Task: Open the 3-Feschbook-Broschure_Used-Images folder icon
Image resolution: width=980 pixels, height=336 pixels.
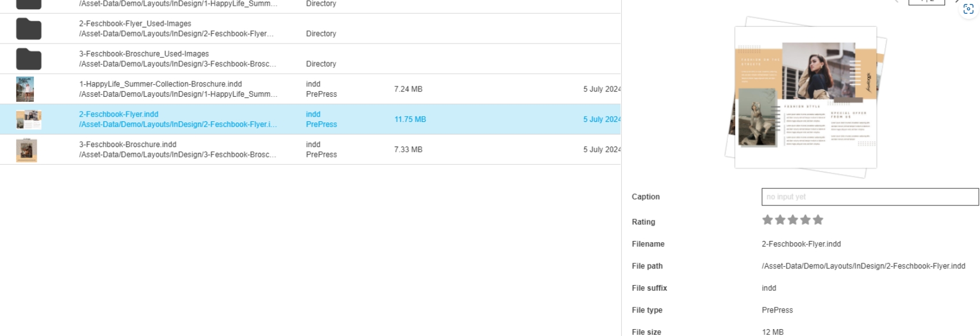Action: (x=29, y=59)
